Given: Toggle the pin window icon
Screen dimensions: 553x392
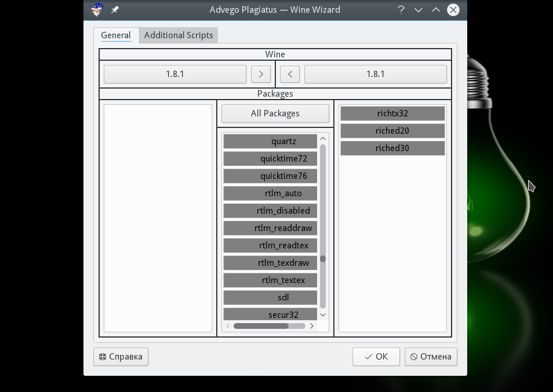Looking at the screenshot, I should click(115, 10).
